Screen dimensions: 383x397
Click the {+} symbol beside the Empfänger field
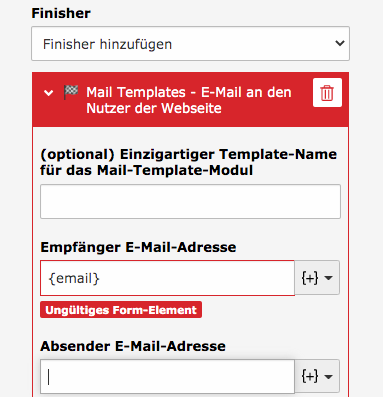coord(310,278)
